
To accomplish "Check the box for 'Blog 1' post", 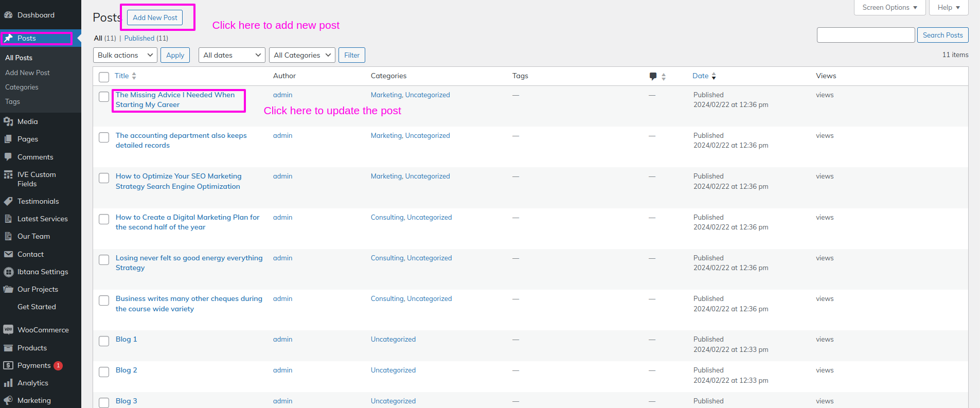I will click(104, 341).
